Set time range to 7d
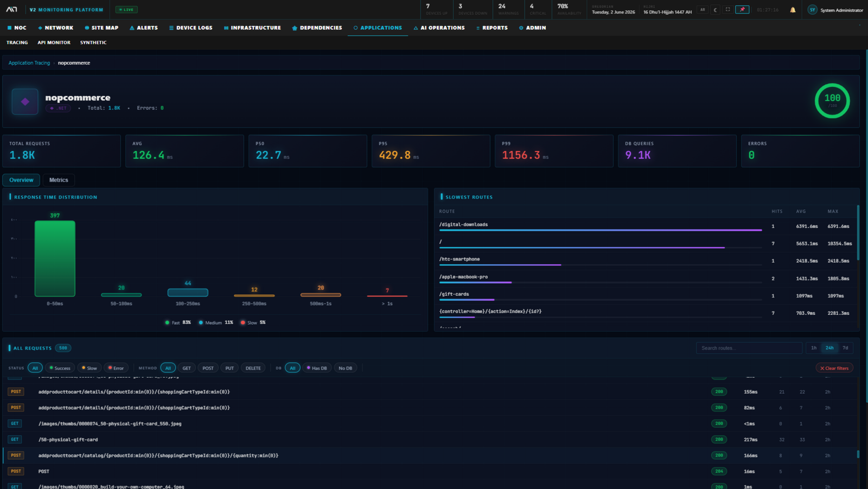Viewport: 868px width, 489px height. click(x=845, y=348)
